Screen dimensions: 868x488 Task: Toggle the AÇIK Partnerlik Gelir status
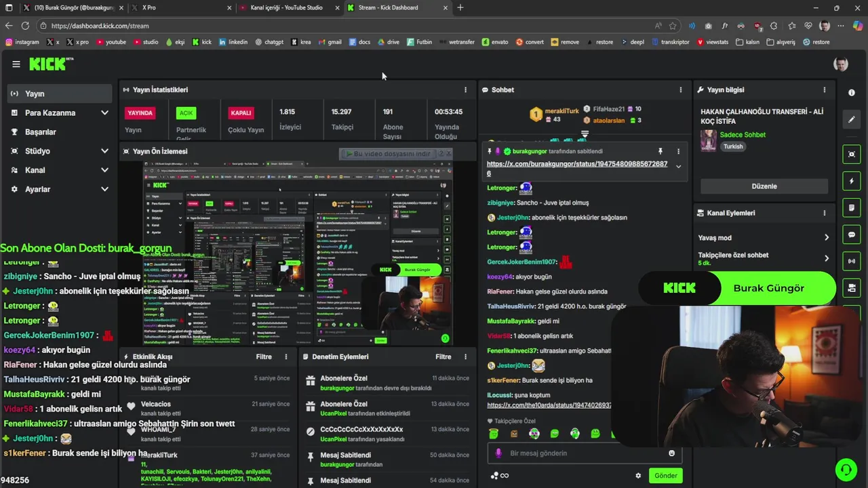186,113
